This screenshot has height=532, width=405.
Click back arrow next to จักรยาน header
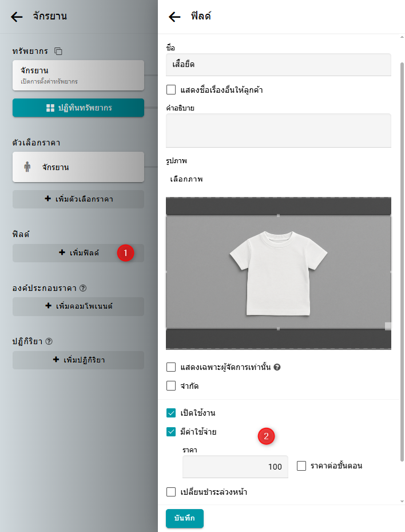click(x=17, y=17)
